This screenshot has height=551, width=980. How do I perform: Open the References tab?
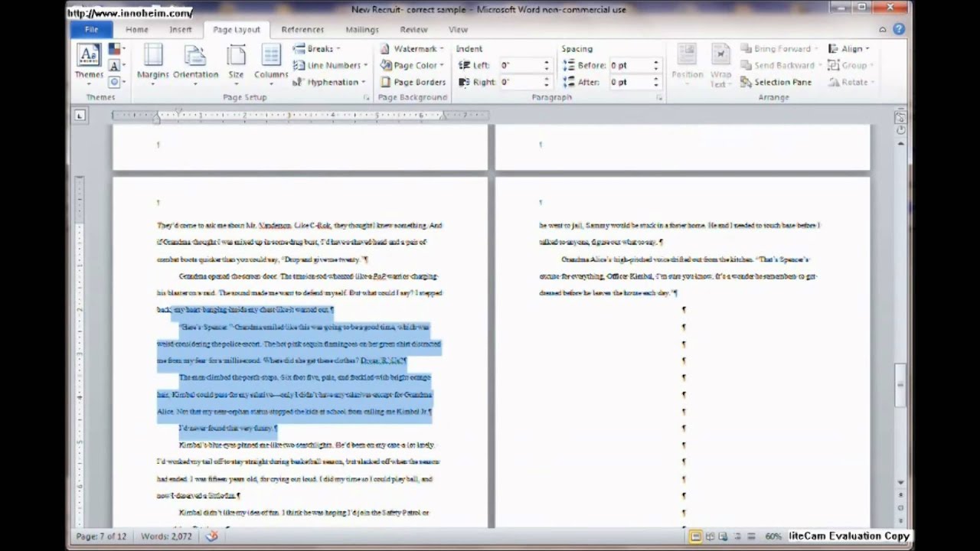[x=302, y=30]
